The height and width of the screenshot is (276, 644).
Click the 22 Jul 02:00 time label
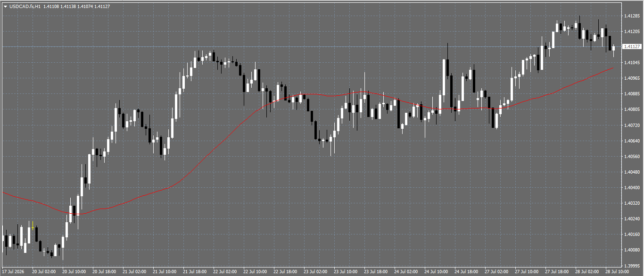[x=225, y=272]
